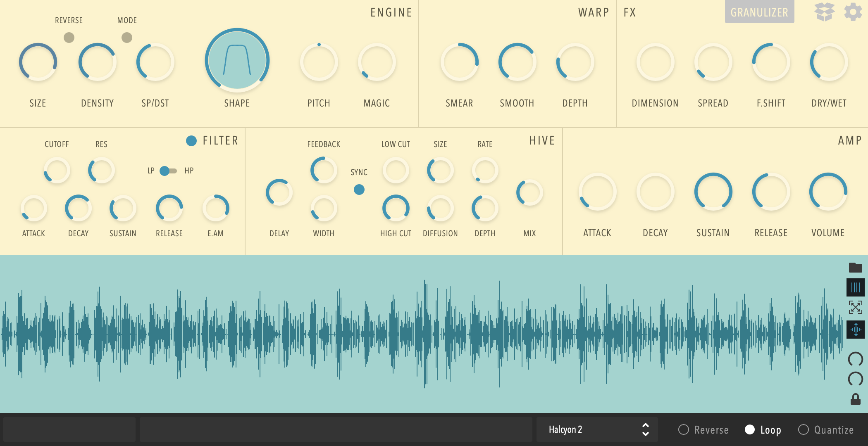Click the Hive MIX knob
868x446 pixels.
(x=530, y=192)
